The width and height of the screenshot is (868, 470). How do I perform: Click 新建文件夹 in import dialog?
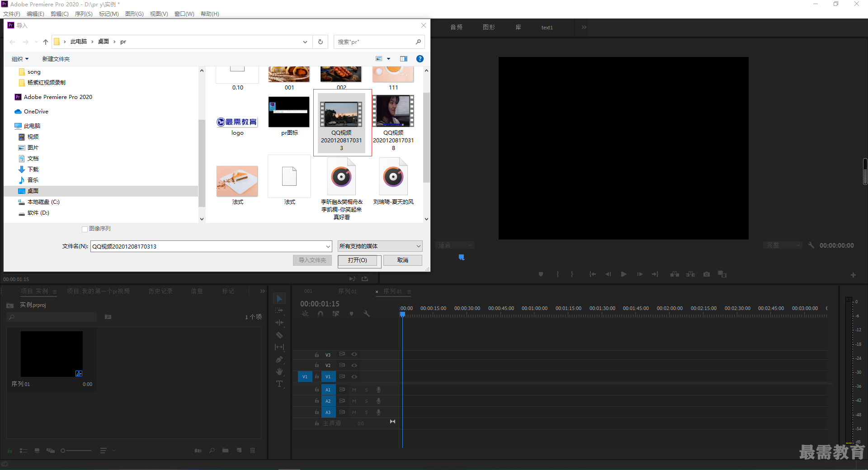click(56, 59)
